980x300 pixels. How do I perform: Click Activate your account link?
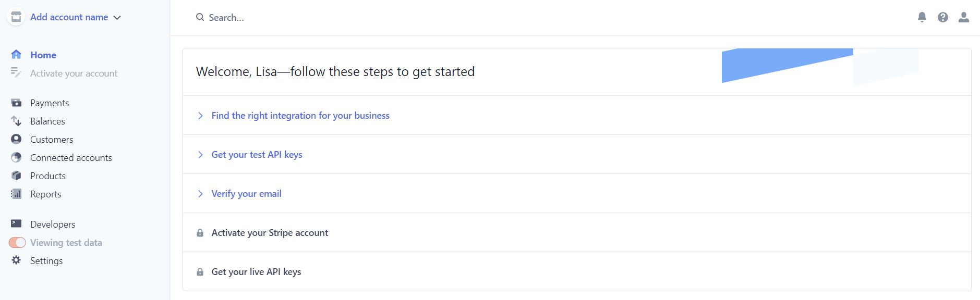pyautogui.click(x=74, y=73)
